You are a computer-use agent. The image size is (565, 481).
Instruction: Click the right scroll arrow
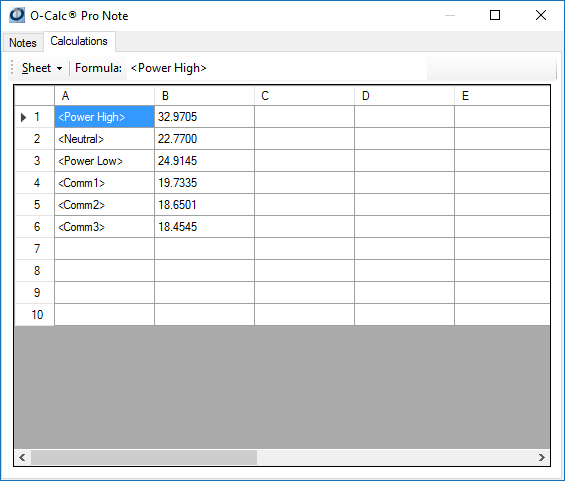(542, 457)
